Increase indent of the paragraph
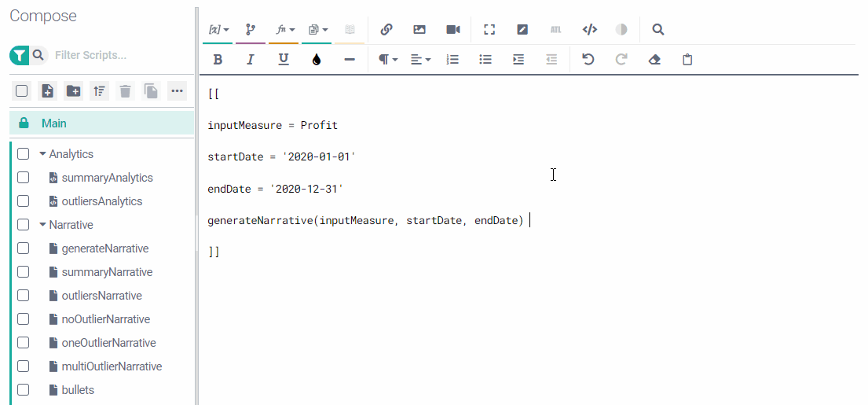 (x=518, y=59)
